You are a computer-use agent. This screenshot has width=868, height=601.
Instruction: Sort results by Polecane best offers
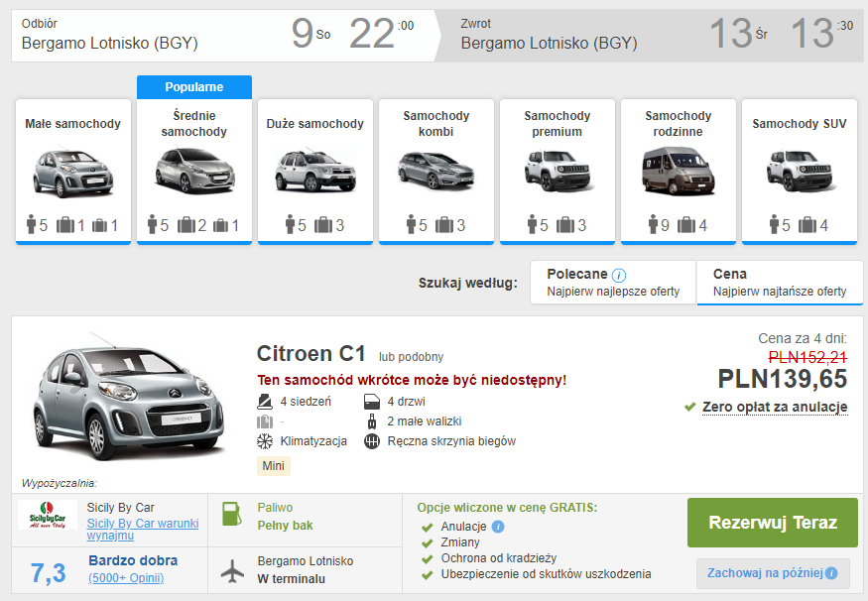tap(613, 283)
